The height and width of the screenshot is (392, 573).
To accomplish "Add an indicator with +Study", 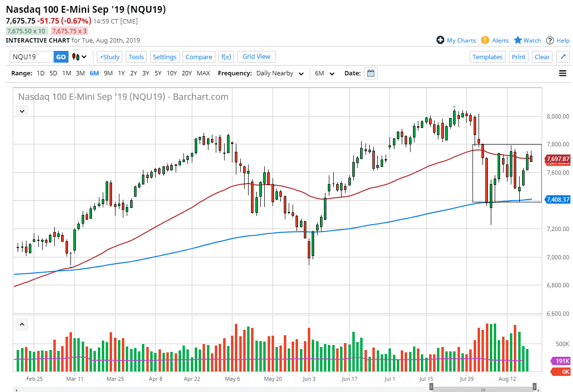I will tap(109, 57).
